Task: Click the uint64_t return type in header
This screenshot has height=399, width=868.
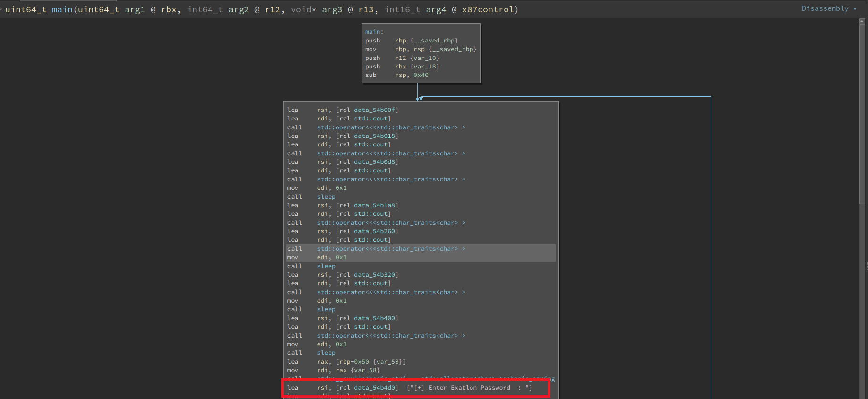Action: coord(26,9)
